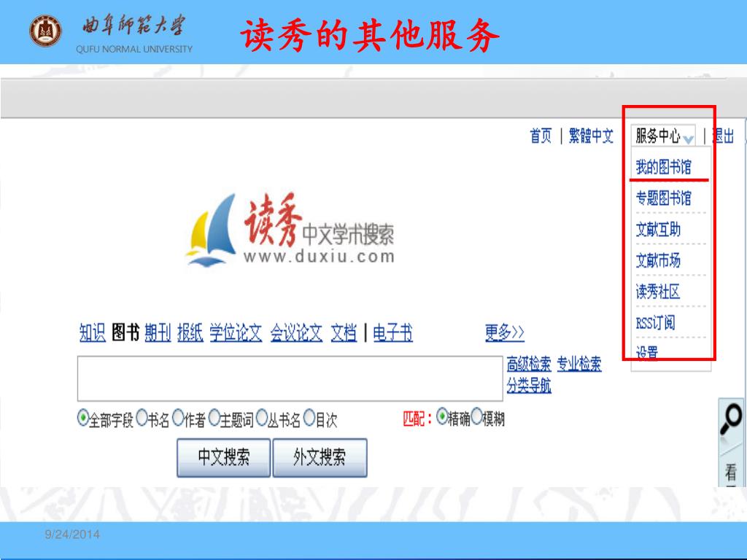Viewport: 747px width, 560px height.
Task: Select 文献互助 menu entry
Action: point(658,230)
